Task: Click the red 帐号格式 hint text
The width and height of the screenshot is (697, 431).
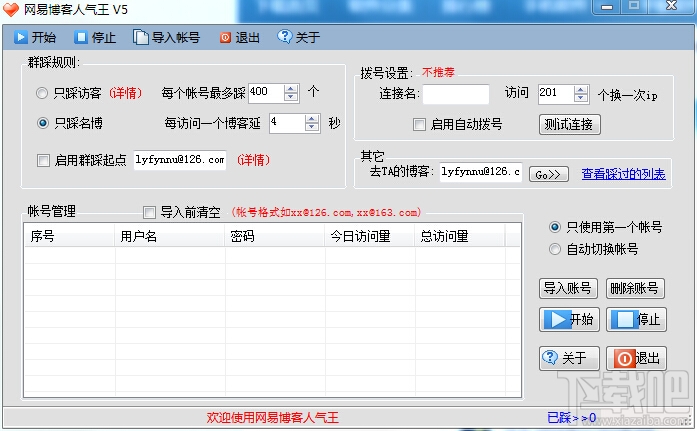Action: tap(326, 212)
